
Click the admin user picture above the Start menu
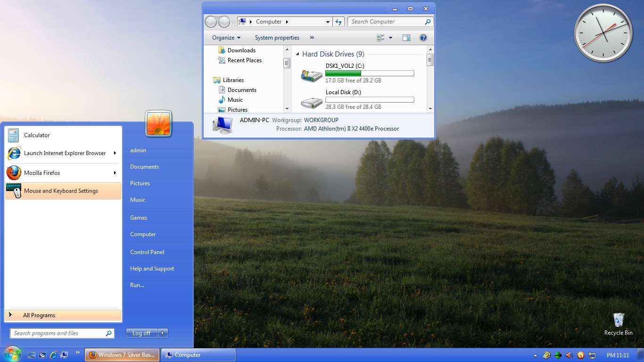(x=158, y=123)
